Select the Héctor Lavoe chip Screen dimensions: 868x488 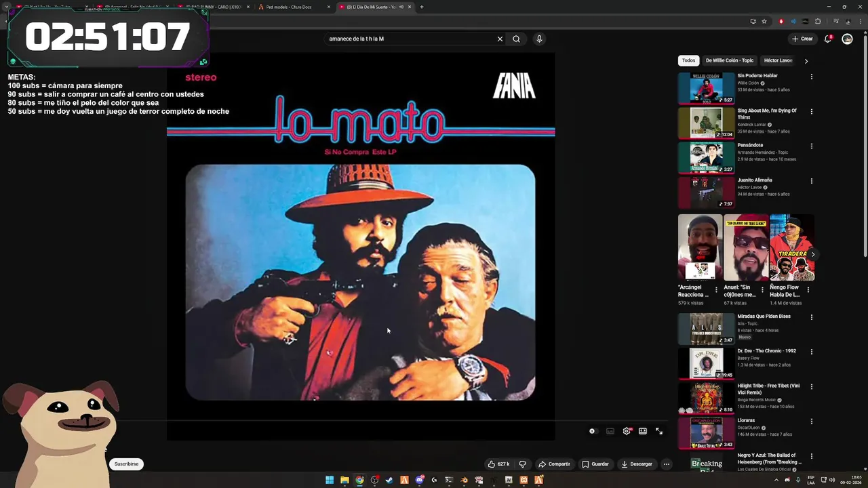(778, 60)
